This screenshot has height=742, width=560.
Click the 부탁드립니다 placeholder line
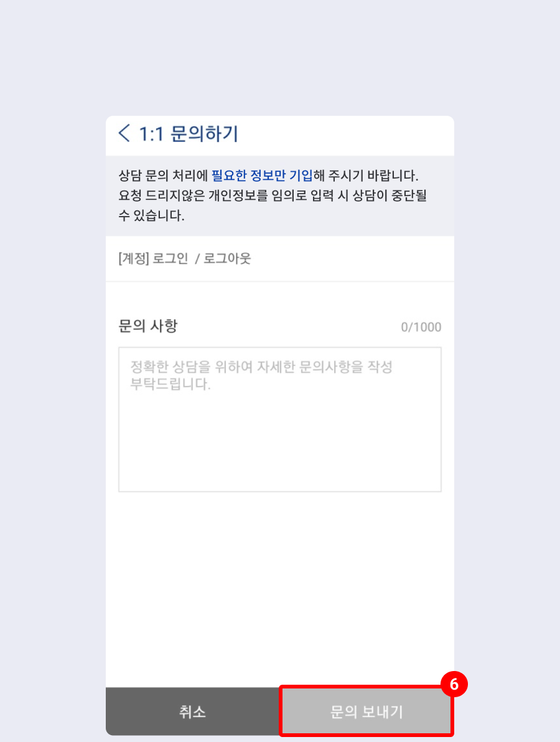coord(170,384)
